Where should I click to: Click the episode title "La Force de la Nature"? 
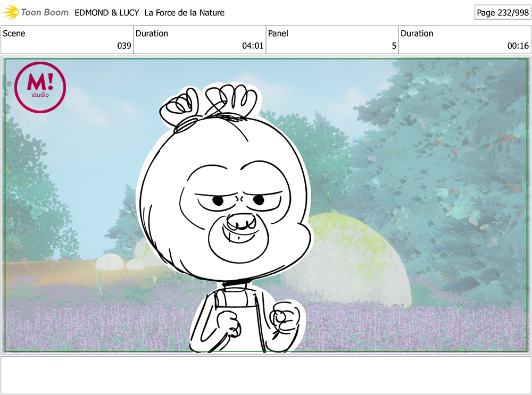[x=184, y=13]
